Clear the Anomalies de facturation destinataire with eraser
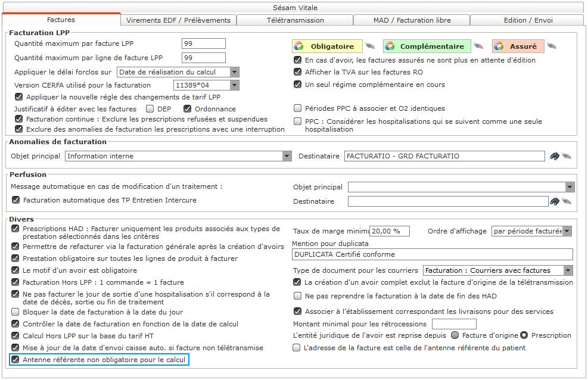588x380 pixels. (x=566, y=156)
